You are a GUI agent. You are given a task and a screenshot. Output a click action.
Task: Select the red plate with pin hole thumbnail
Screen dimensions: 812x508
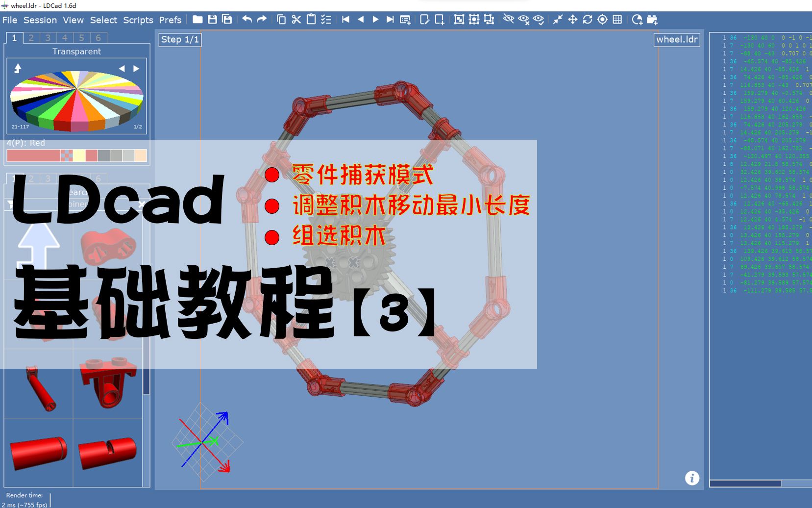(108, 382)
